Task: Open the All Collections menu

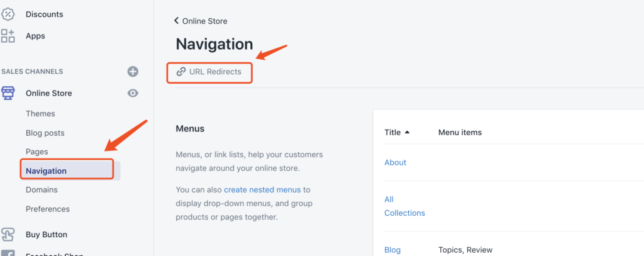Action: (x=404, y=206)
